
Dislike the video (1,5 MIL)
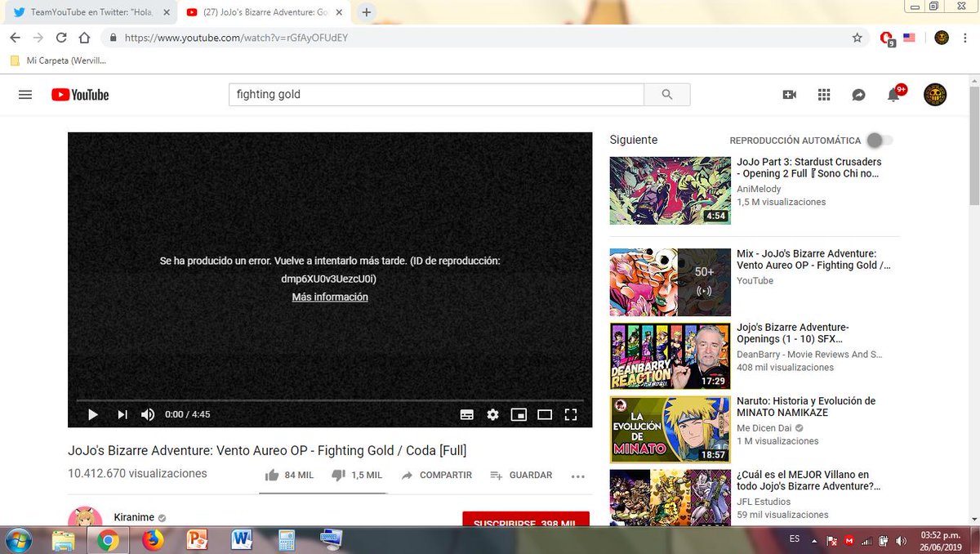[x=357, y=475]
